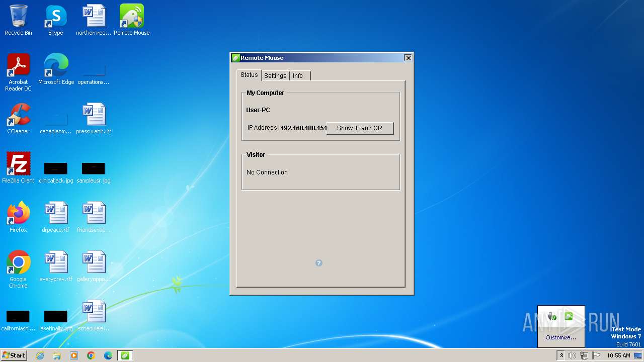Click the No Connection visitor status

tap(267, 172)
